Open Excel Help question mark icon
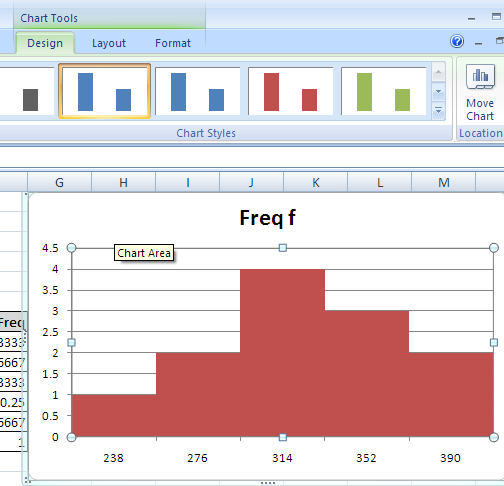Screen dimensions: 504x486 (x=457, y=42)
